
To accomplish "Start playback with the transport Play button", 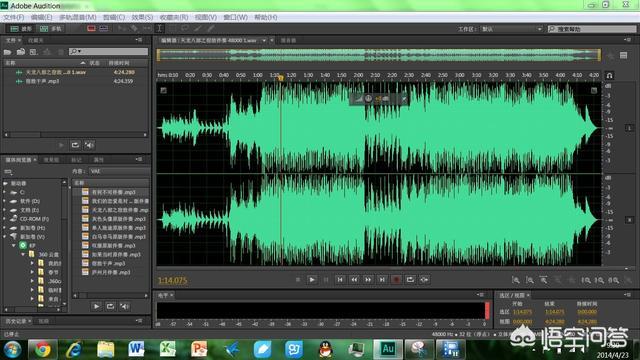I will click(x=312, y=280).
